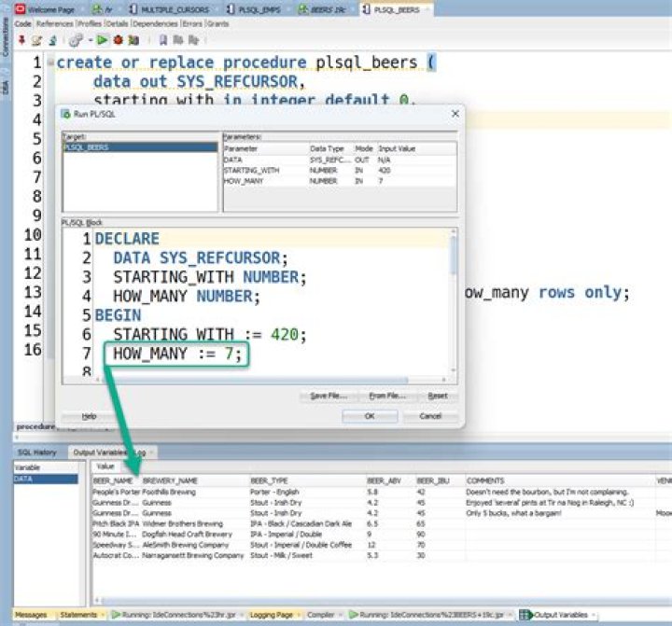Open the Dependencies sub-tab
The height and width of the screenshot is (626, 672).
[155, 24]
